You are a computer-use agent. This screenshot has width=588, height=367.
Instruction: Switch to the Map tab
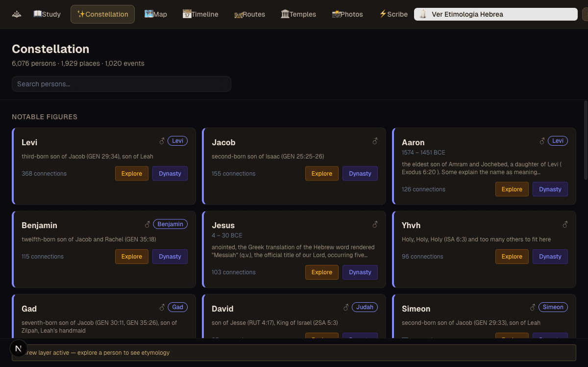(x=156, y=14)
